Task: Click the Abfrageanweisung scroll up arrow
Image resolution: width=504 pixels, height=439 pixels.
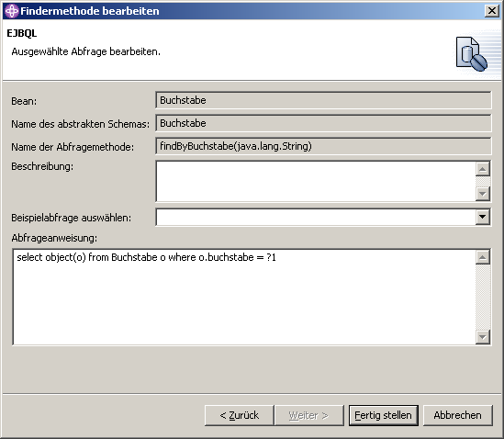Action: (483, 257)
